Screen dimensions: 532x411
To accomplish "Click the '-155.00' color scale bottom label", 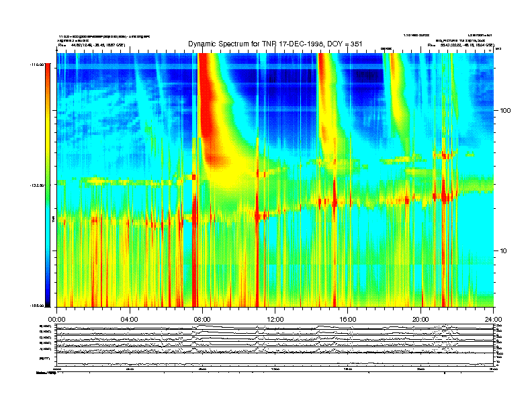I will [x=37, y=306].
